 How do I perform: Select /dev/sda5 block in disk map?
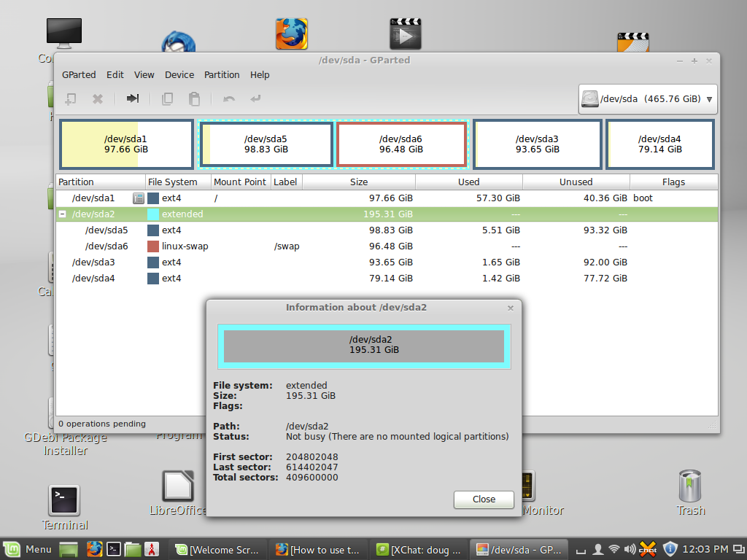click(266, 144)
